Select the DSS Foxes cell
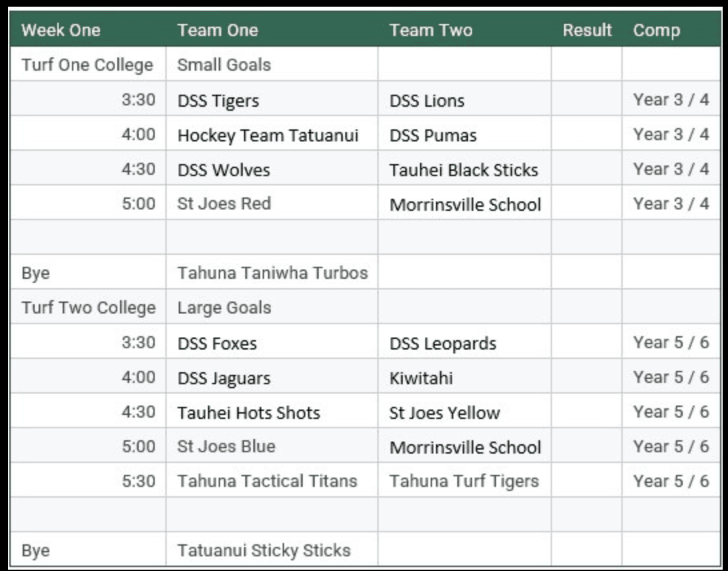The height and width of the screenshot is (571, 728). [272, 342]
